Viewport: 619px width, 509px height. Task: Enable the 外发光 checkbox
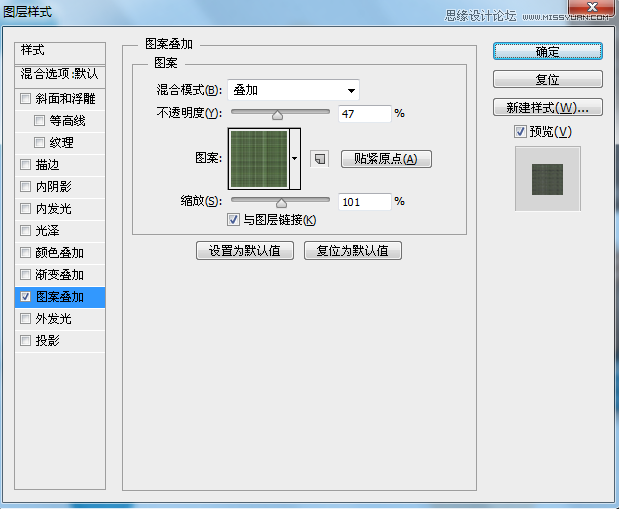25,318
